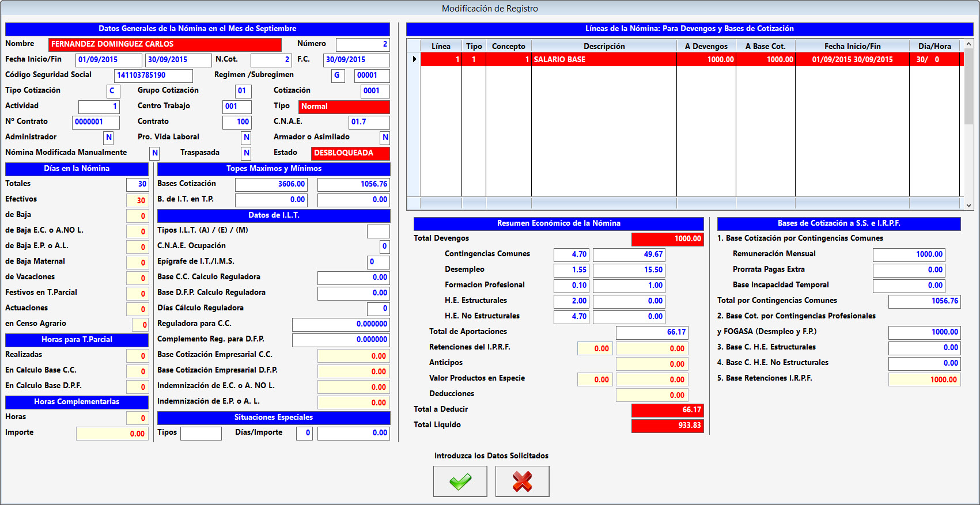
Task: Click the scroll up arrow of payroll lines grid
Action: click(x=968, y=44)
